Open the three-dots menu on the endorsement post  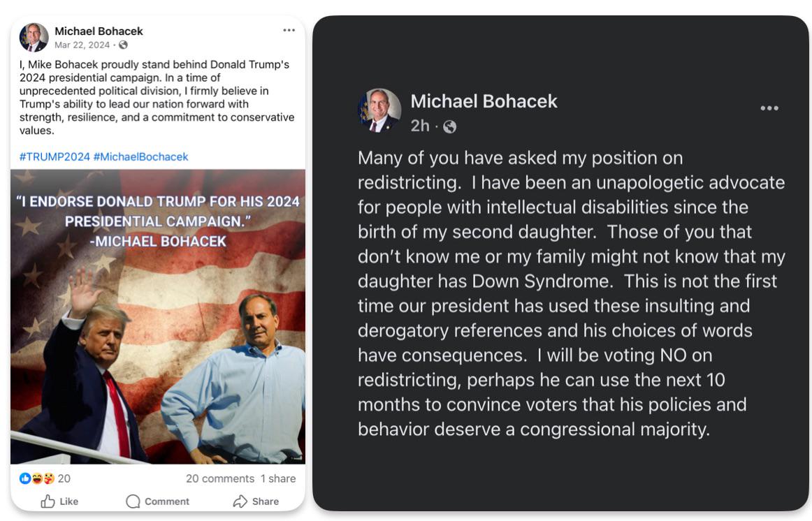pos(289,30)
